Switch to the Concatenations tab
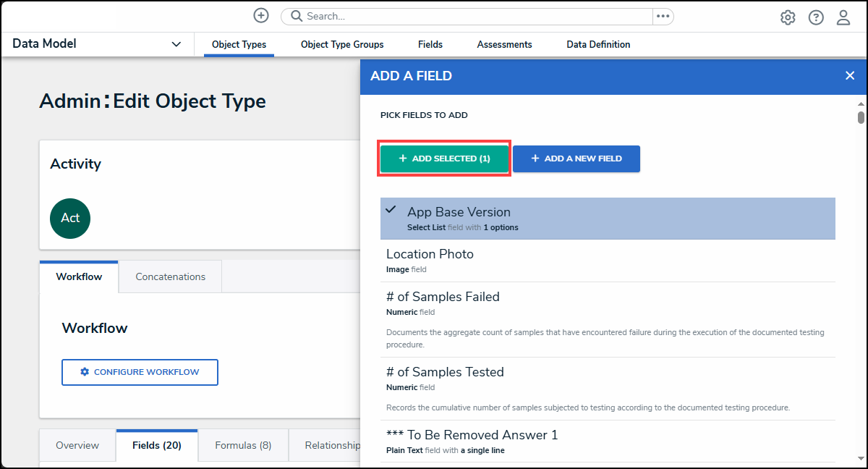 (170, 276)
